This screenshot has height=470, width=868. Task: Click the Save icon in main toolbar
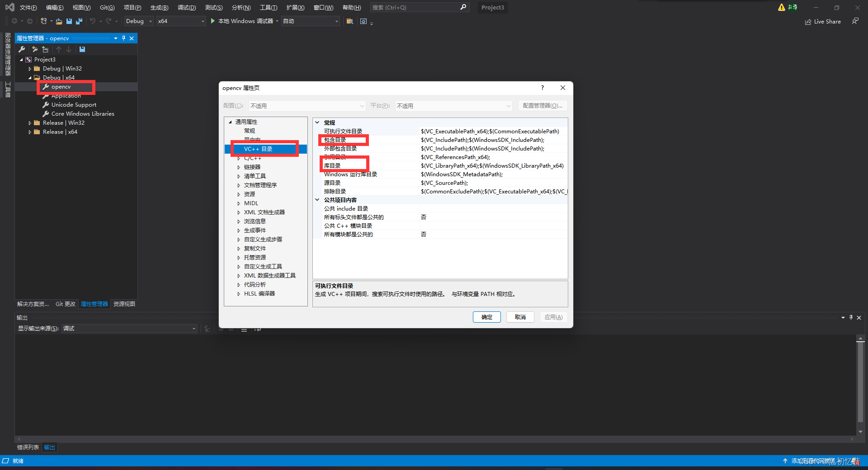coord(69,21)
